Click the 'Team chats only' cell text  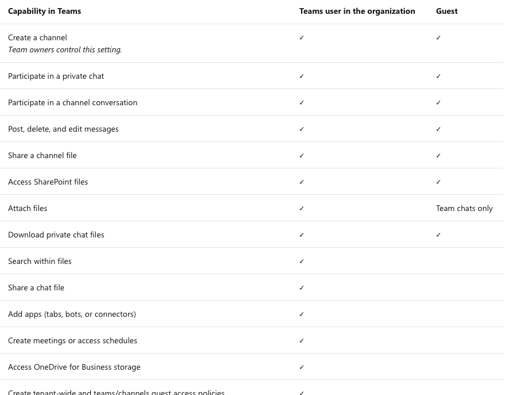point(464,209)
